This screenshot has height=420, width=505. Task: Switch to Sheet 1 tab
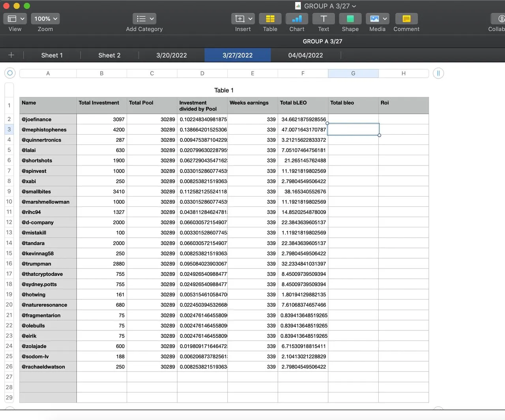click(x=52, y=55)
